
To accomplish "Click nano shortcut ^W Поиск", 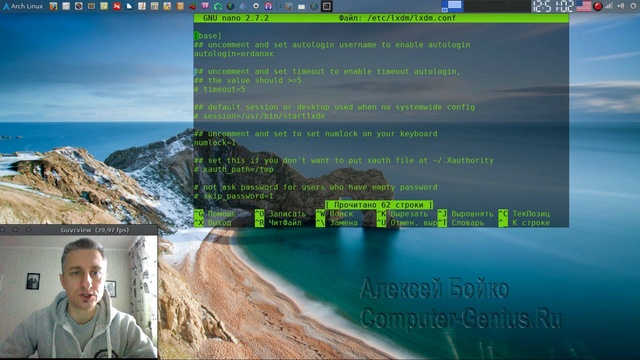I will click(x=335, y=214).
